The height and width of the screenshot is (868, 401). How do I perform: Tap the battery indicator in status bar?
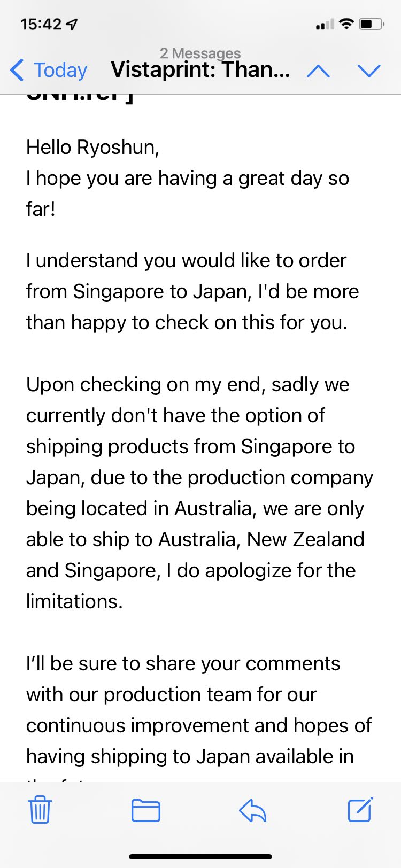pos(372,24)
